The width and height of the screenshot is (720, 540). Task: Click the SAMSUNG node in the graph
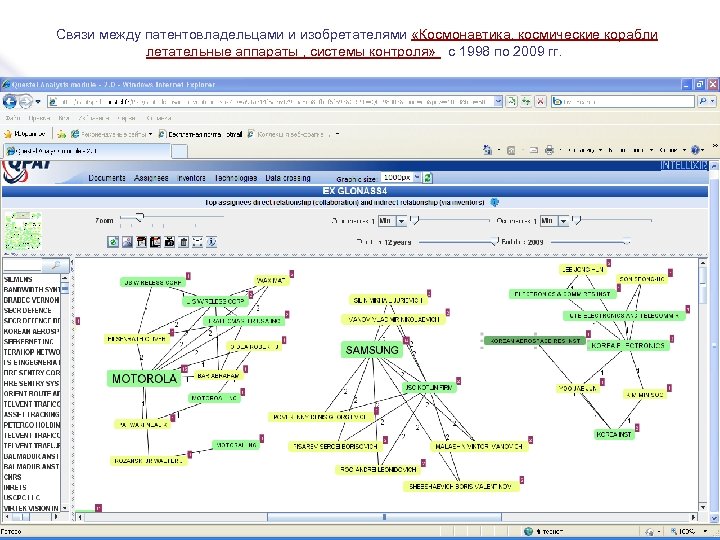point(372,350)
